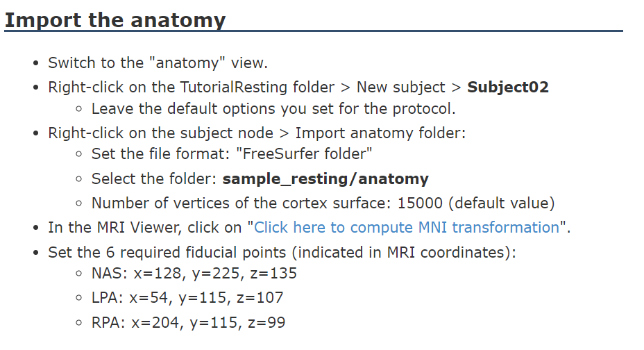This screenshot has width=644, height=350.
Task: Click the "TutorialResting folder" text
Action: [257, 87]
